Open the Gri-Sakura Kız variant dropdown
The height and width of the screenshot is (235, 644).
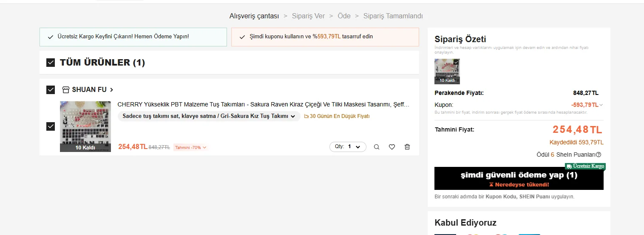[x=209, y=116]
